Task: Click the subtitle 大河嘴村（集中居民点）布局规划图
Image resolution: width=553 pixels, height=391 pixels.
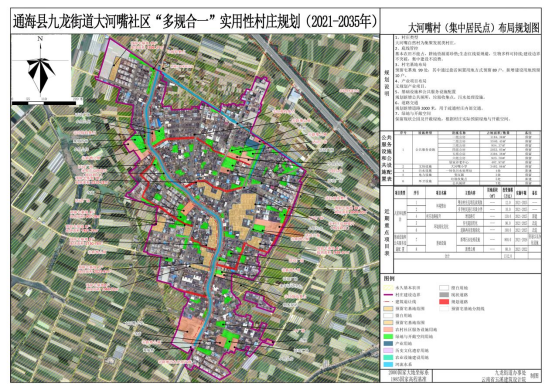Action: pos(474,28)
